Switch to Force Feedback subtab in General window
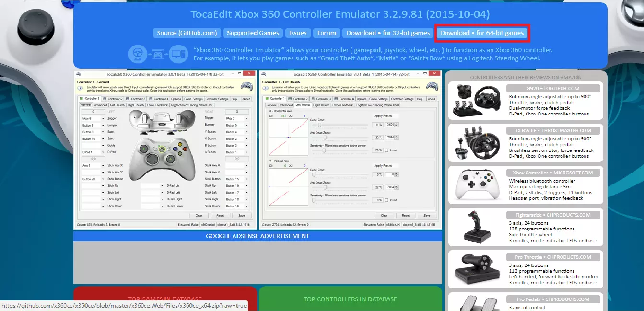 [x=157, y=105]
